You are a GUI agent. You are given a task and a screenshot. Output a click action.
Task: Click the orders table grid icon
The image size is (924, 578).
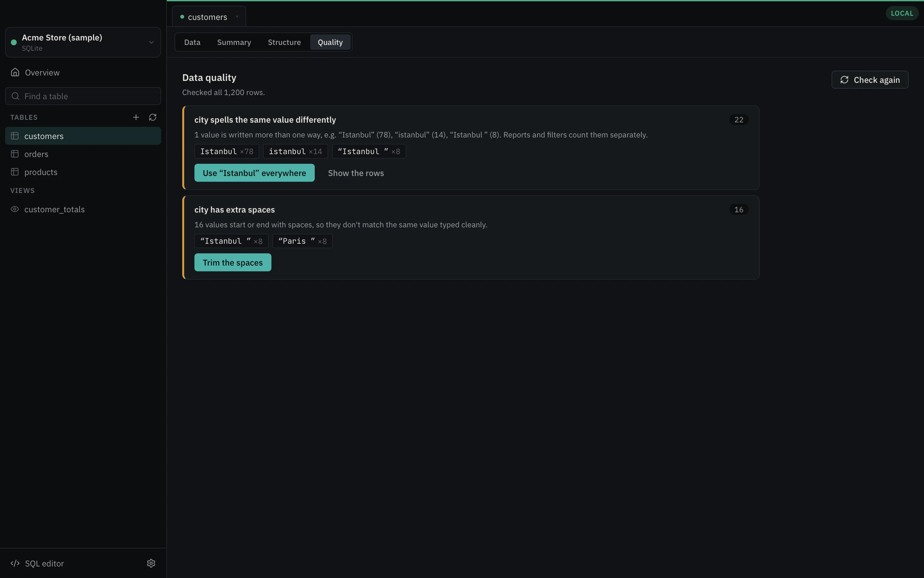[15, 154]
